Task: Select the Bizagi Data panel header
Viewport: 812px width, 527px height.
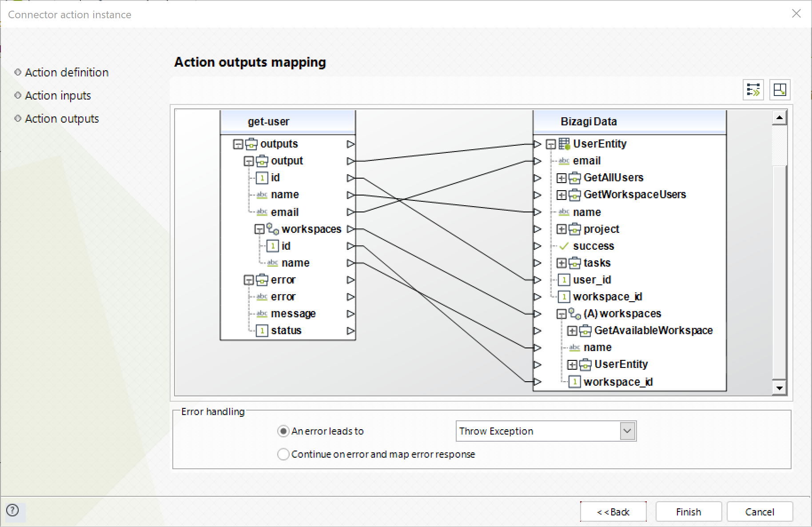Action: 629,122
